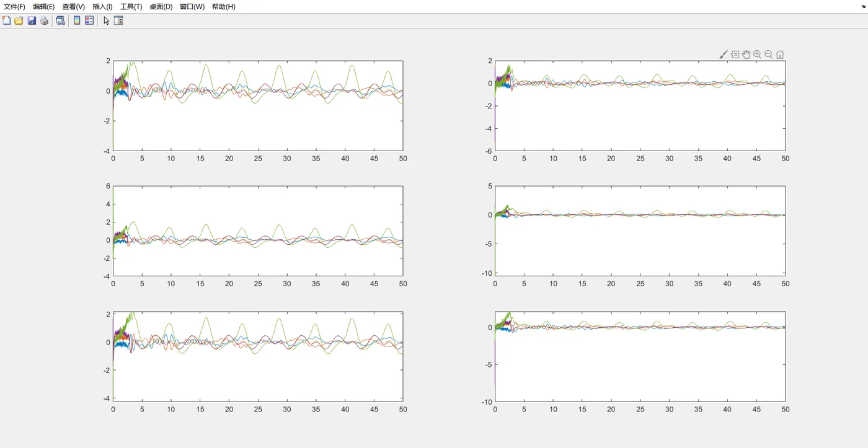Image resolution: width=868 pixels, height=448 pixels.
Task: Insert a colorbar from the toolbar
Action: [x=77, y=20]
